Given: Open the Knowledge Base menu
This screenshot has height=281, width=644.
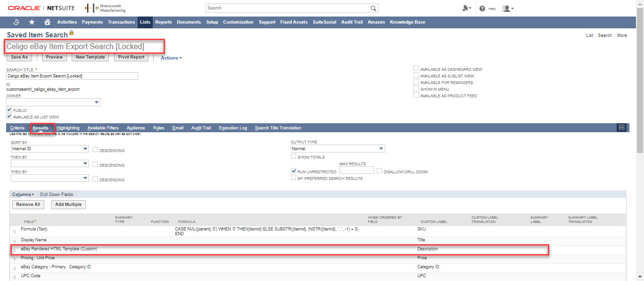Looking at the screenshot, I should coord(407,22).
